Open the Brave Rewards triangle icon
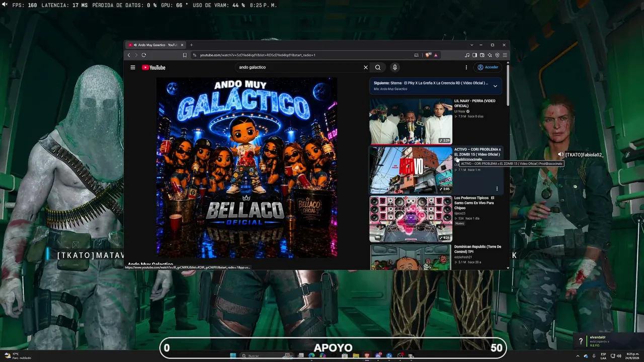644x362 pixels. (436, 55)
